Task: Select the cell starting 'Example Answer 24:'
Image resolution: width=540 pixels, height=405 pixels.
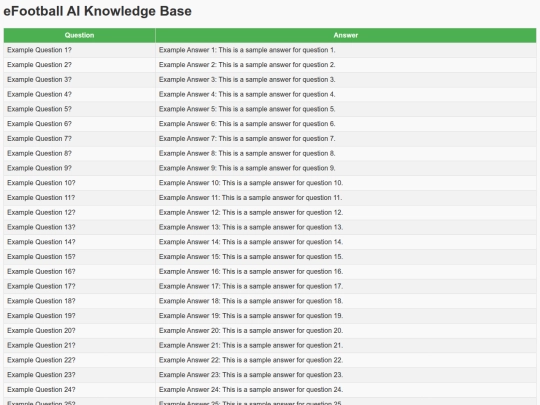Action: click(x=346, y=390)
